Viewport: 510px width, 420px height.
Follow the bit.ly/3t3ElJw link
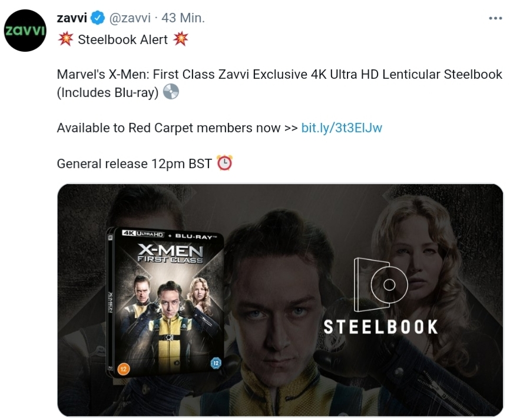(342, 128)
